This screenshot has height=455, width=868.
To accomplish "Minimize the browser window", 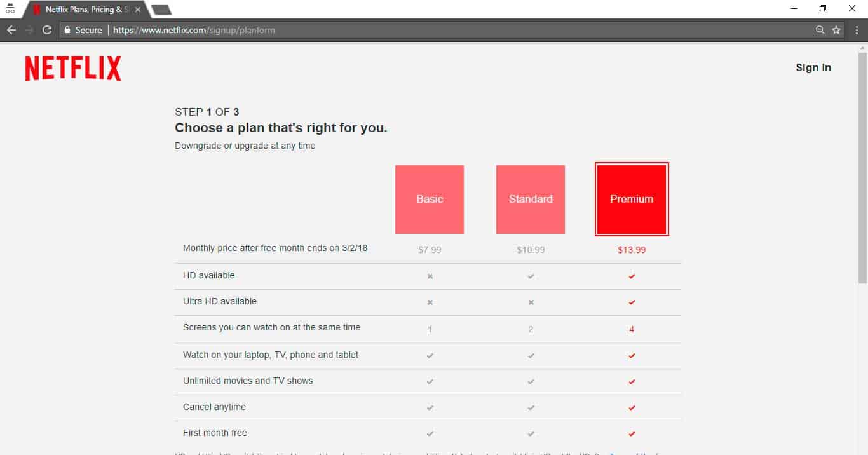I will point(794,9).
